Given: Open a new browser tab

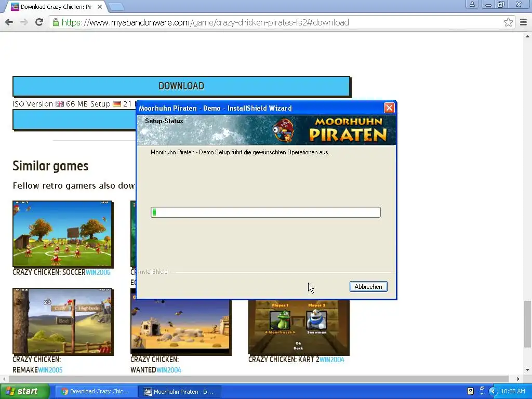Looking at the screenshot, I should (116, 6).
